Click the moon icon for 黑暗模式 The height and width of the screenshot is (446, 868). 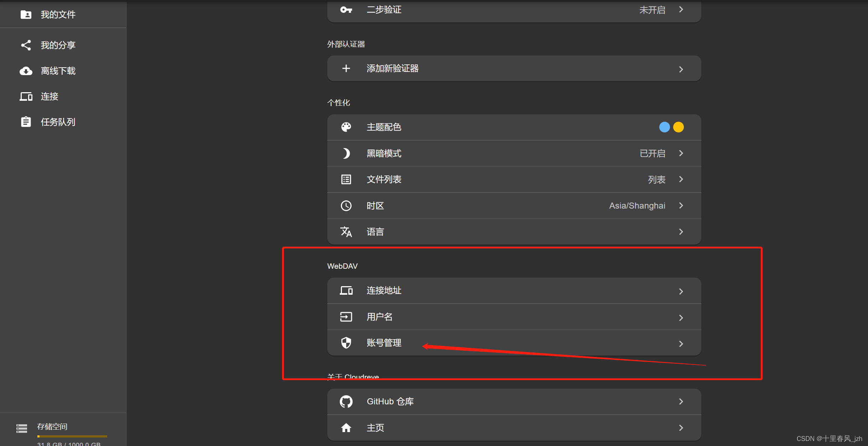[346, 153]
